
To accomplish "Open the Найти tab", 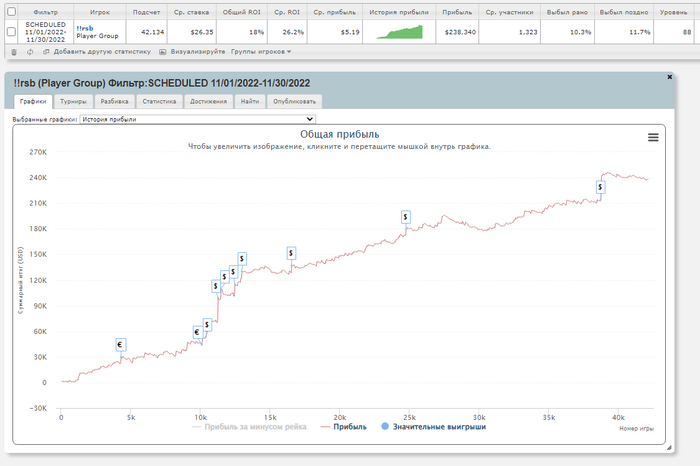I will 250,101.
